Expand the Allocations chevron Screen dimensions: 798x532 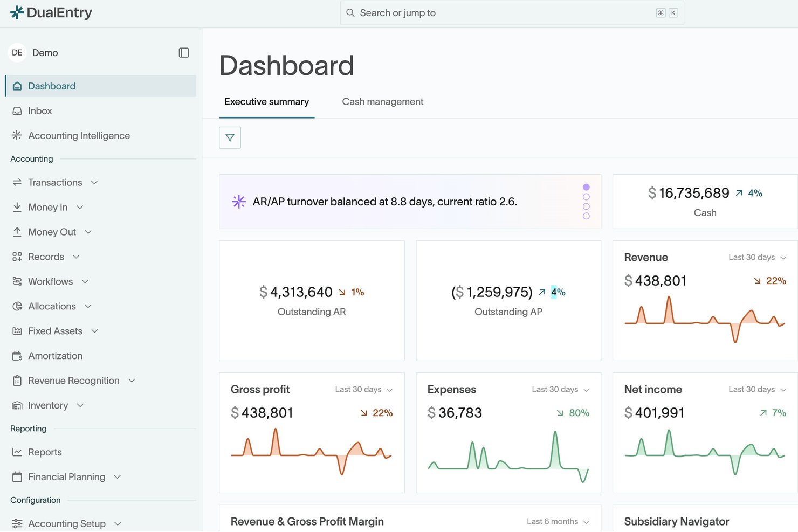tap(88, 307)
